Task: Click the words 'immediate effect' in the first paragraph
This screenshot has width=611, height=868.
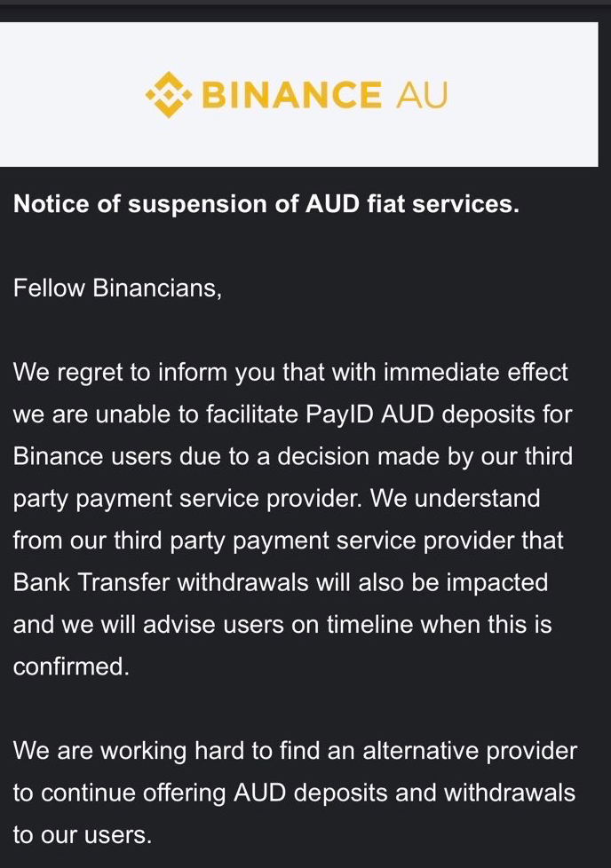Action: pyautogui.click(x=476, y=373)
